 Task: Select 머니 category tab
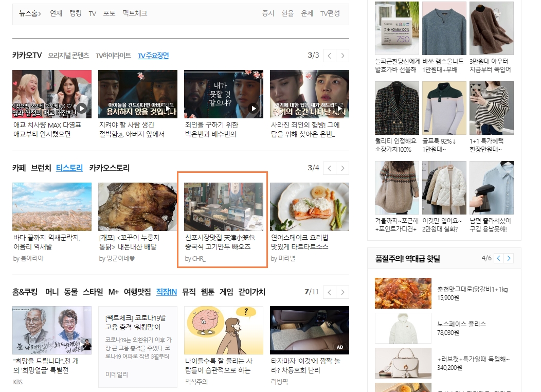pyautogui.click(x=52, y=292)
